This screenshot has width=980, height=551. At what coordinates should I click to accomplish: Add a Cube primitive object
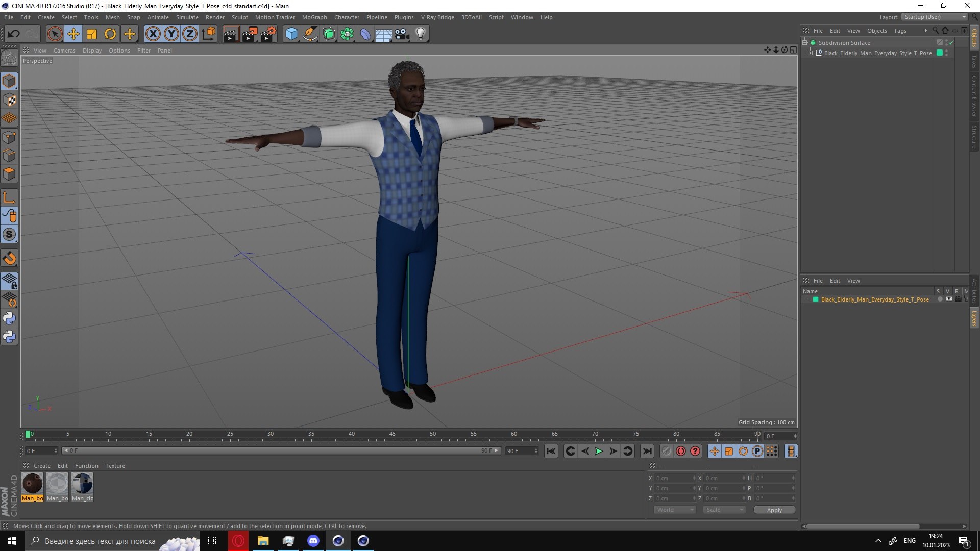tap(291, 34)
